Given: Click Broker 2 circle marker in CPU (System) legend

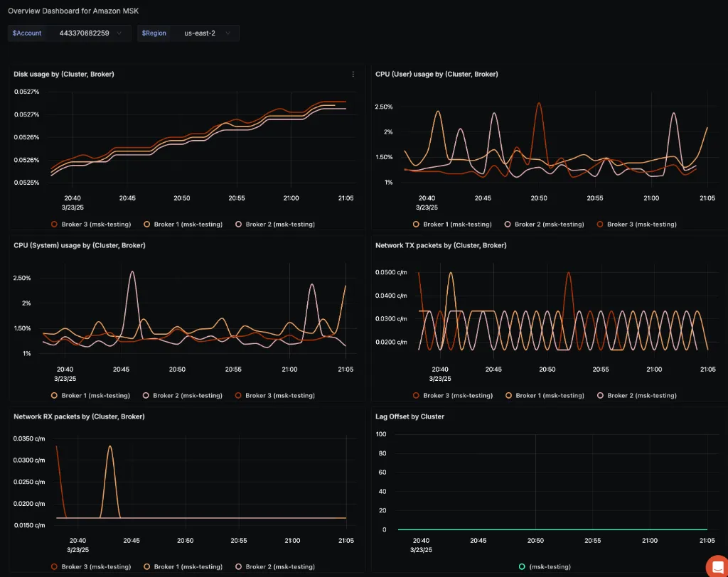Looking at the screenshot, I should pos(146,396).
